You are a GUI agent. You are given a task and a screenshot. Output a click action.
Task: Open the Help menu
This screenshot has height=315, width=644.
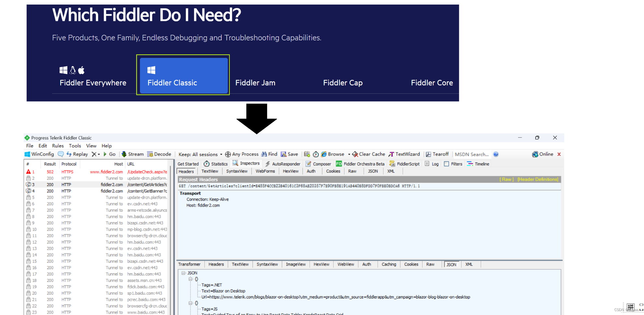click(106, 146)
